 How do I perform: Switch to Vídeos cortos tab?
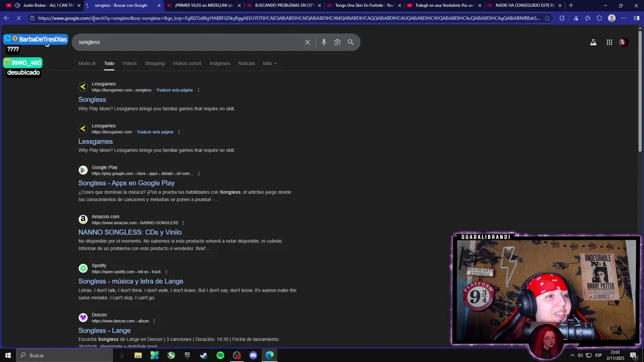(187, 63)
